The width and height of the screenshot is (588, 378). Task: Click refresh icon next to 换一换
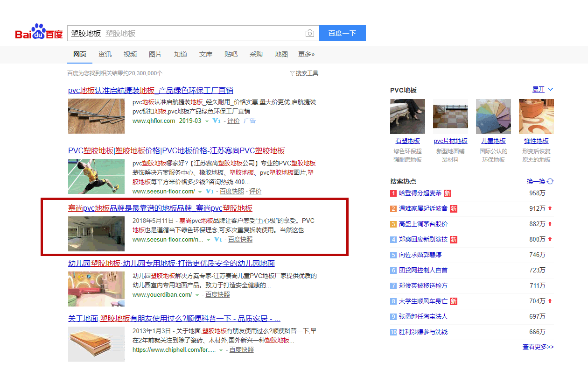point(550,181)
